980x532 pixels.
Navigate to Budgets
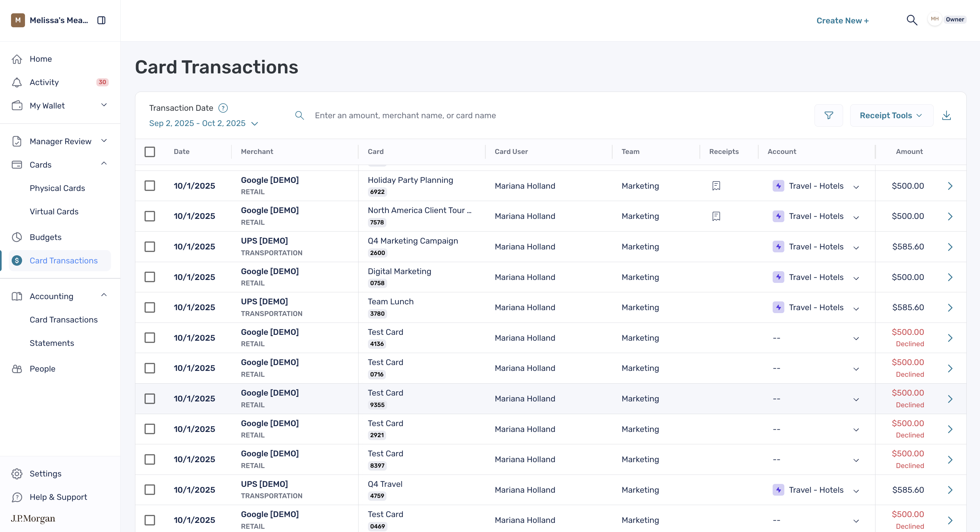pos(46,237)
